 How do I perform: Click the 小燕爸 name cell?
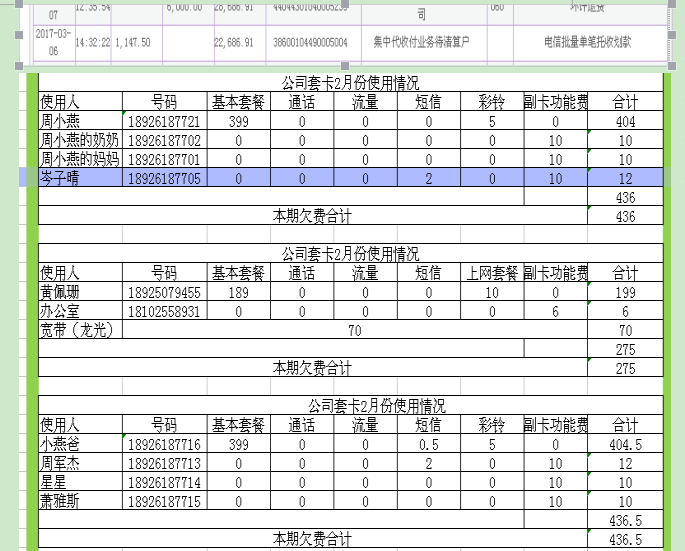click(x=79, y=444)
